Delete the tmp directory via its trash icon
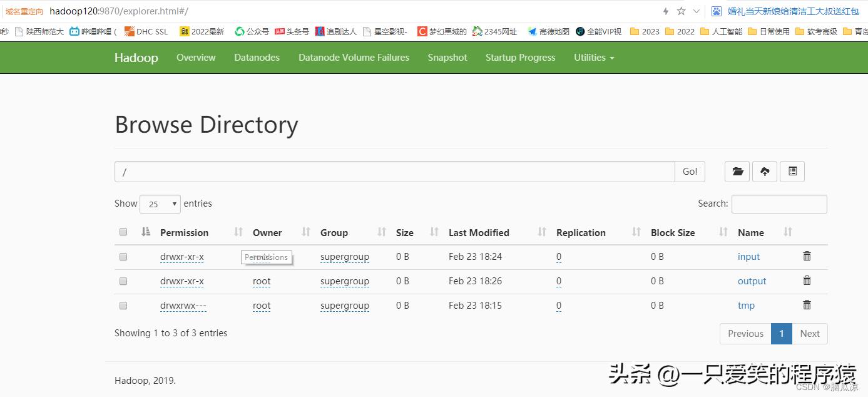 [x=807, y=305]
